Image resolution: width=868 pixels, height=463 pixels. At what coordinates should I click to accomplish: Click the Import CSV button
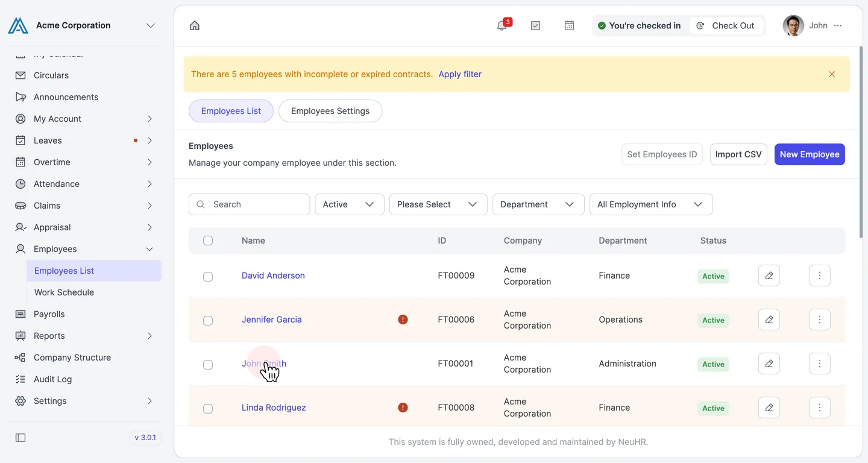tap(738, 154)
